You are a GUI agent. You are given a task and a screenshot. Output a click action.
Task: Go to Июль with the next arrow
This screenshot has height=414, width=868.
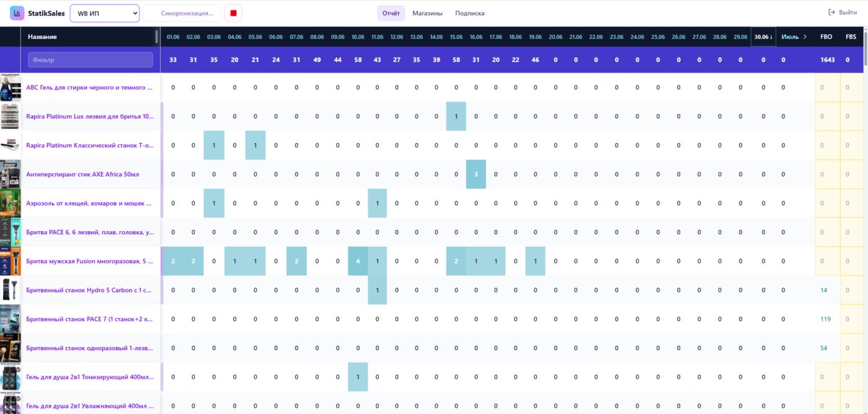805,37
